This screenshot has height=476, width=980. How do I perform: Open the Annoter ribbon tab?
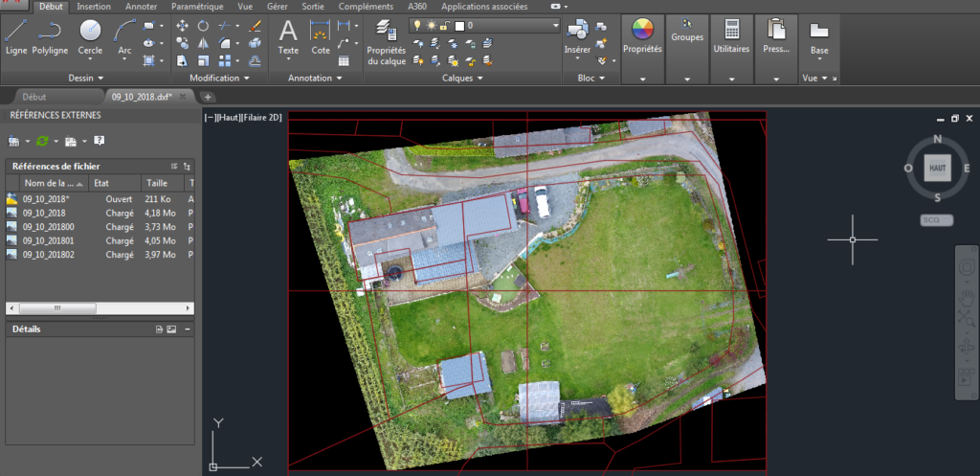142,7
